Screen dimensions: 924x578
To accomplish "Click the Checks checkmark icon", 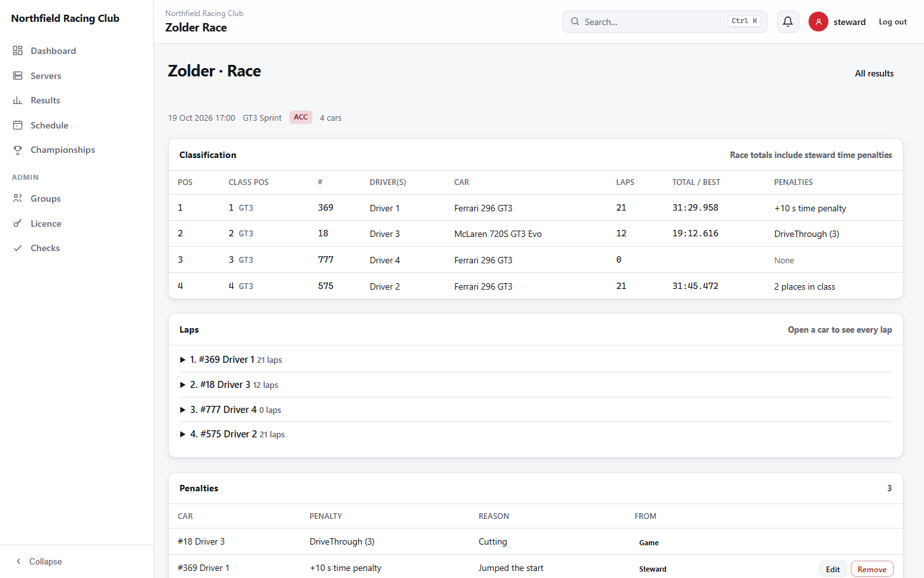I will pos(18,248).
